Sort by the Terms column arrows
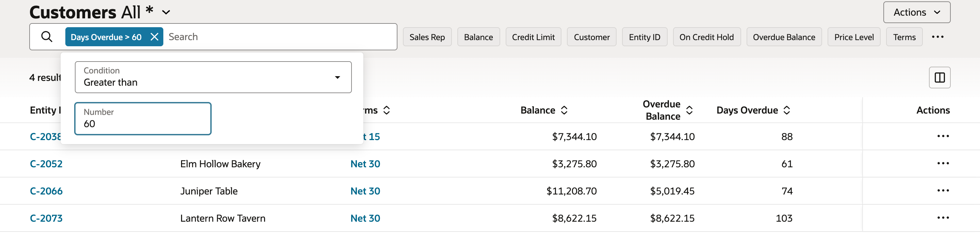 [387, 110]
